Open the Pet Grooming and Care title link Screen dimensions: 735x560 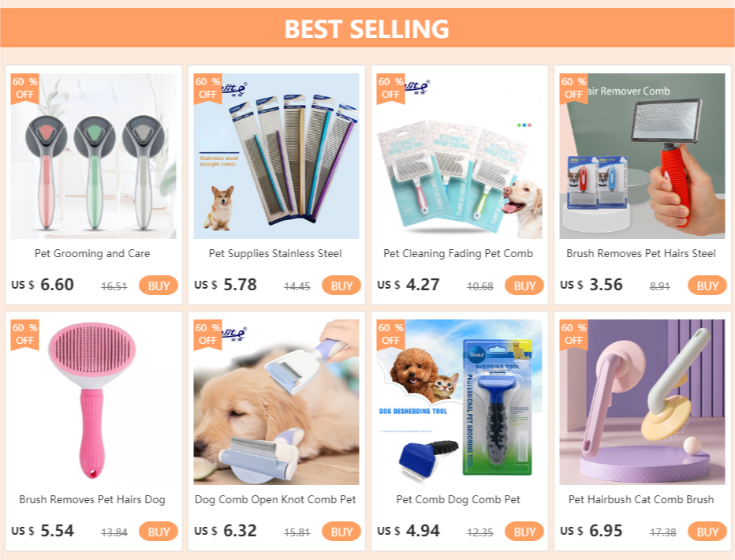click(x=92, y=253)
